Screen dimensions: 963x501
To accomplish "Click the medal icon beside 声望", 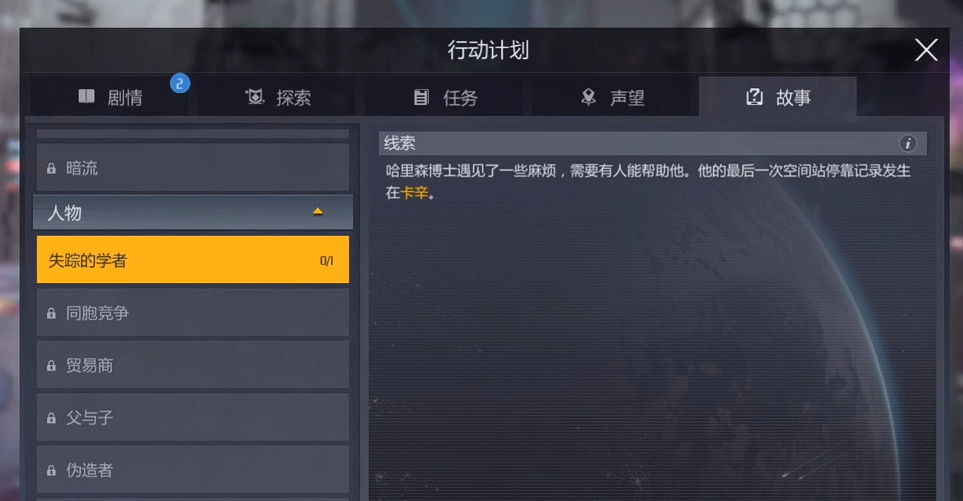I will tap(588, 97).
